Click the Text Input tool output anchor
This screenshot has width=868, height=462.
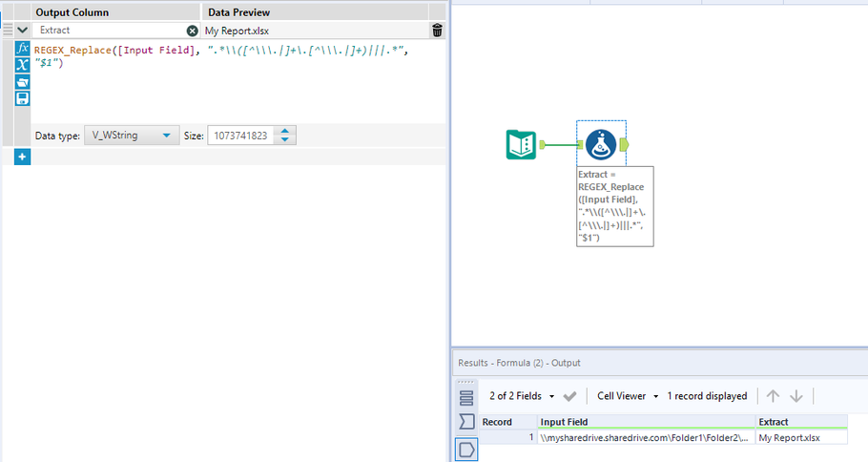[543, 144]
